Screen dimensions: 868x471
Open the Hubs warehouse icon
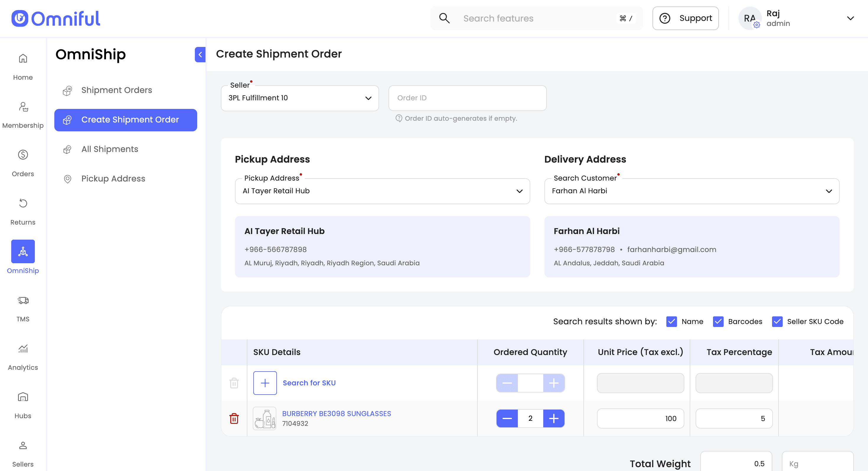point(23,397)
